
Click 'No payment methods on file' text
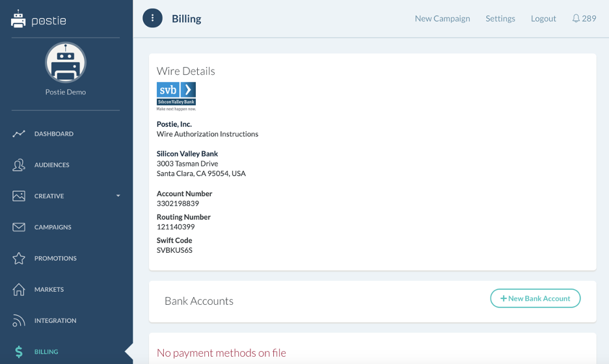click(221, 353)
